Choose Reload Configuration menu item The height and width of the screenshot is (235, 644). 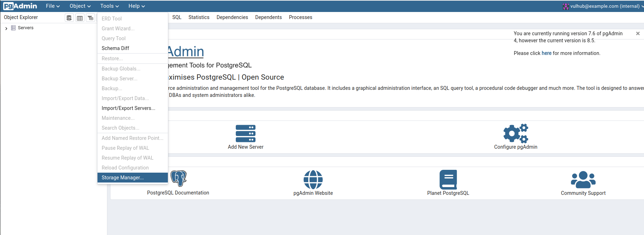tap(133, 168)
